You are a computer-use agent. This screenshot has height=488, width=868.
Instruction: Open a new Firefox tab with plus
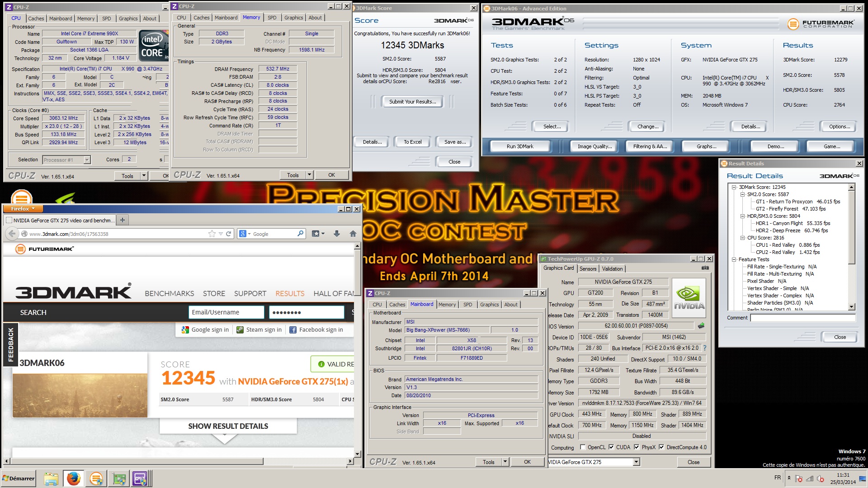point(122,220)
